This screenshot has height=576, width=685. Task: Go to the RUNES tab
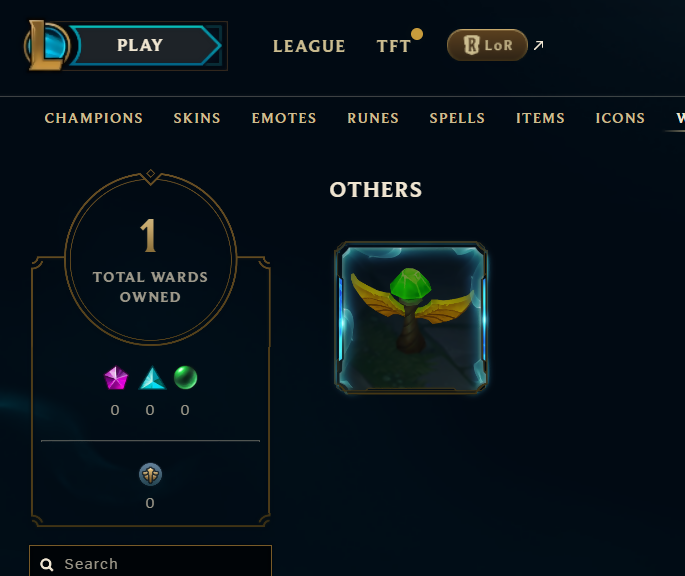[373, 118]
